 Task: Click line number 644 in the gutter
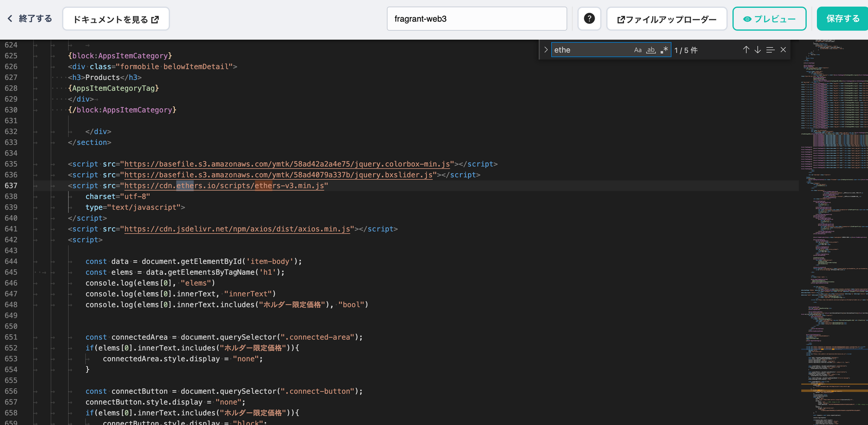[11, 261]
